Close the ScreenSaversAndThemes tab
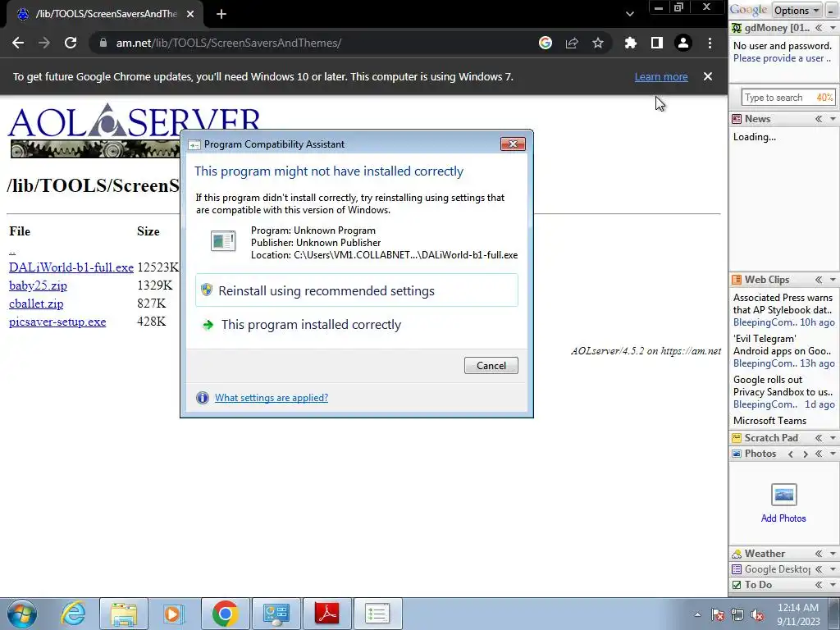This screenshot has height=630, width=840. pyautogui.click(x=190, y=15)
